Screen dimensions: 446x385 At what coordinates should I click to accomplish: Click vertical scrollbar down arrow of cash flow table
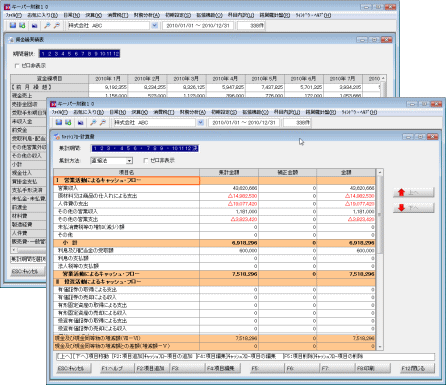point(379,347)
